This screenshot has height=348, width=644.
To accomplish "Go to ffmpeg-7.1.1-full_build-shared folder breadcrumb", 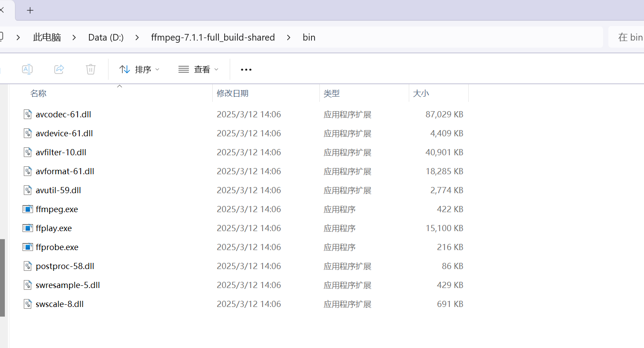I will [x=213, y=37].
